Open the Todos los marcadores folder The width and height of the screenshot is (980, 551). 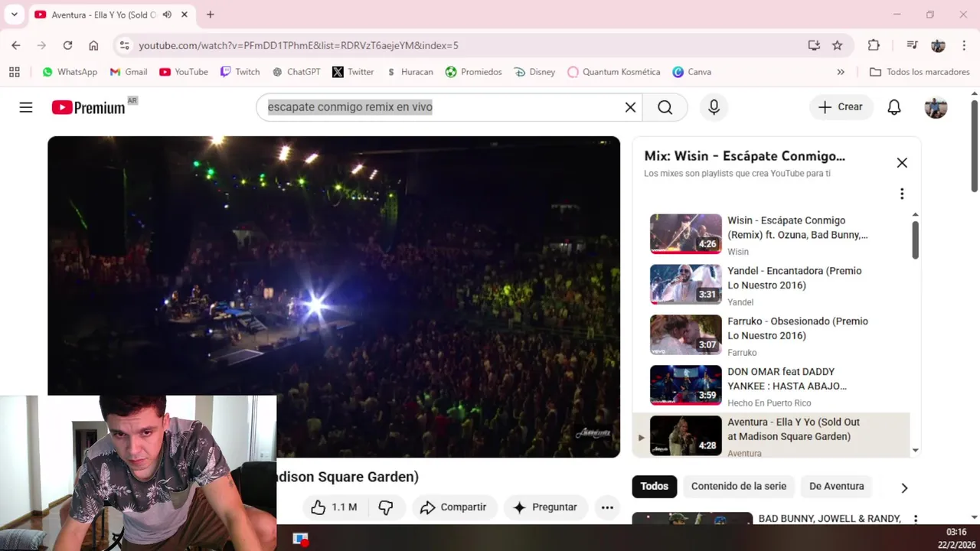(920, 72)
